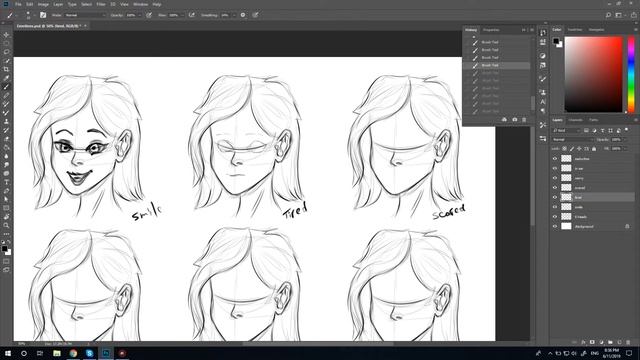The height and width of the screenshot is (360, 640).
Task: Toggle visibility of the 'smile' layer
Action: click(x=555, y=207)
